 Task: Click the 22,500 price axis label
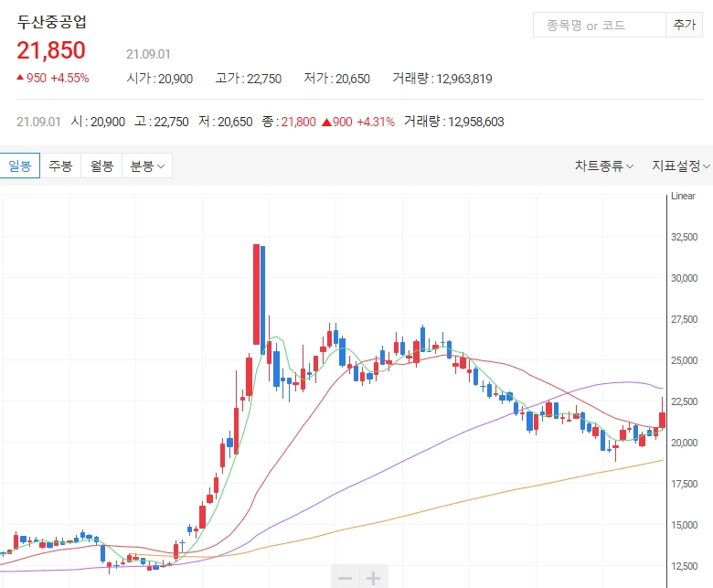click(685, 401)
